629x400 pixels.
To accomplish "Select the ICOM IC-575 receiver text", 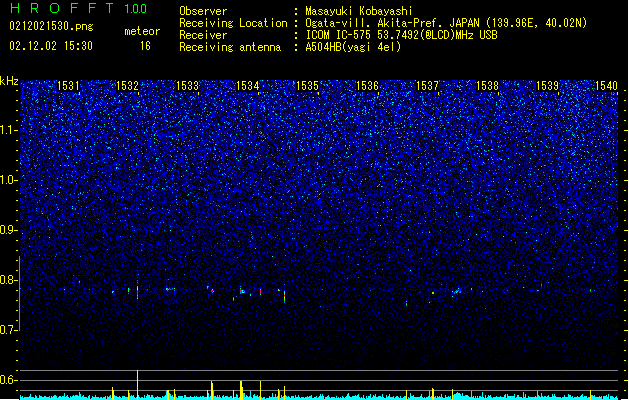I will pos(401,35).
